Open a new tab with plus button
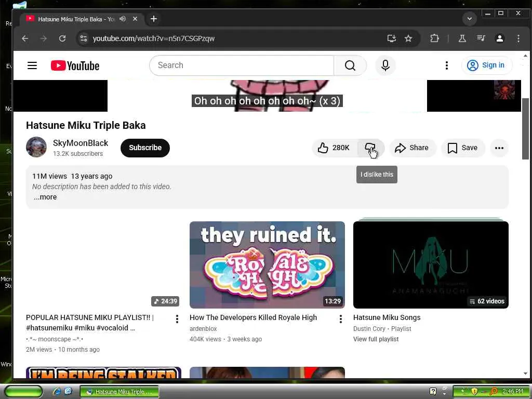The image size is (532, 399). click(x=154, y=19)
